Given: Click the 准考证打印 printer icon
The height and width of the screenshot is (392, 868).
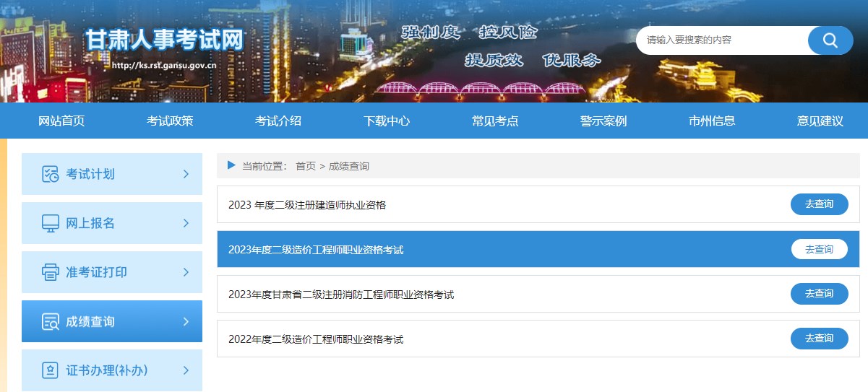Looking at the screenshot, I should 50,272.
